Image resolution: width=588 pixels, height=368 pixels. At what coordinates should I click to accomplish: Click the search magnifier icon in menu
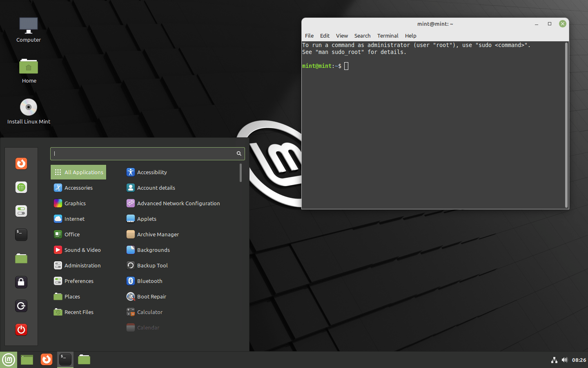[239, 154]
